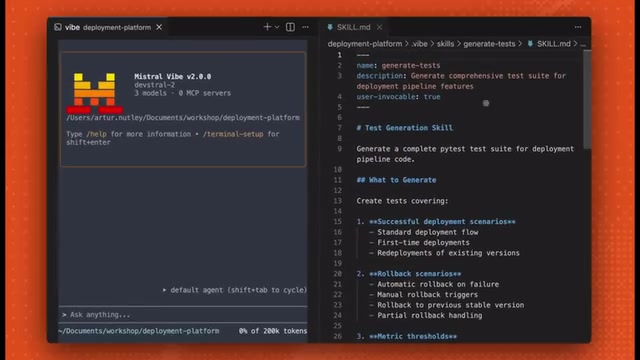Close the SKILL.md tab

[x=380, y=27]
